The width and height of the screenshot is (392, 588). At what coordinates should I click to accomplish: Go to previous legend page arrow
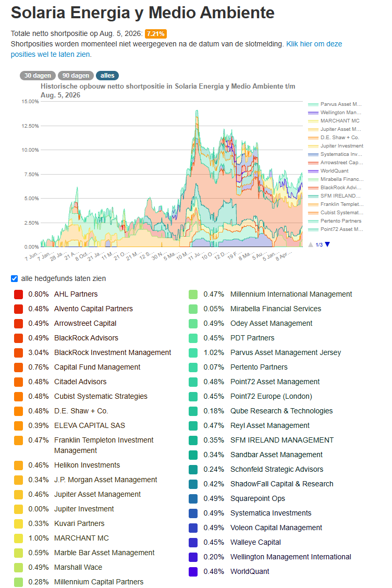pos(311,244)
